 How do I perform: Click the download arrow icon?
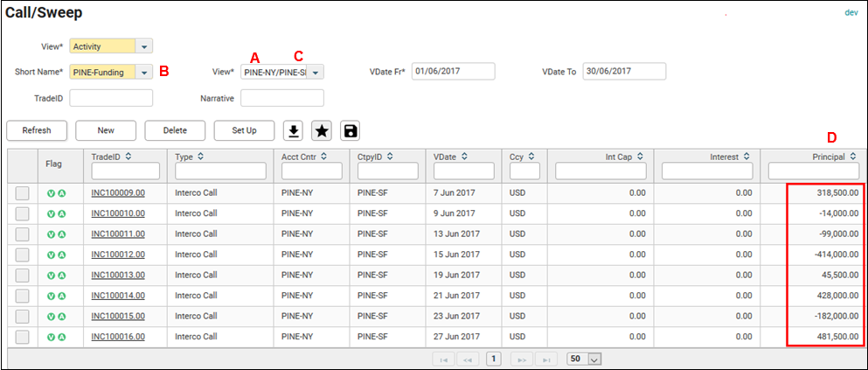tap(295, 130)
